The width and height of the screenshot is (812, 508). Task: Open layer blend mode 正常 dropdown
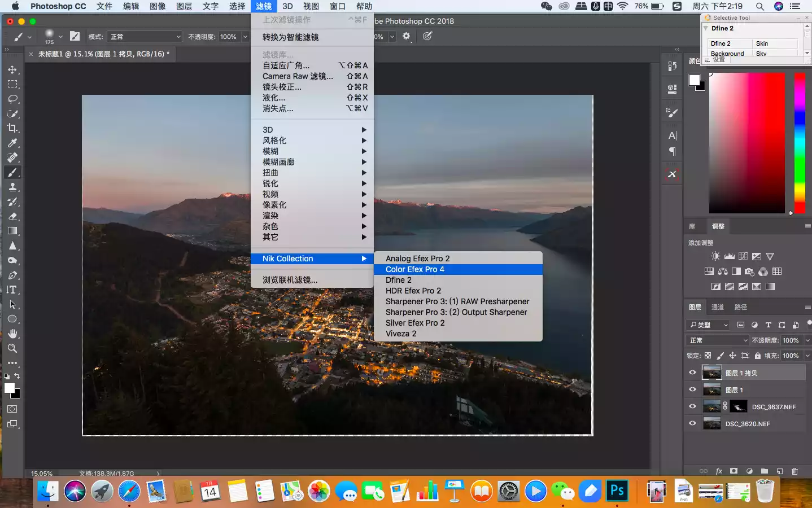pyautogui.click(x=718, y=340)
